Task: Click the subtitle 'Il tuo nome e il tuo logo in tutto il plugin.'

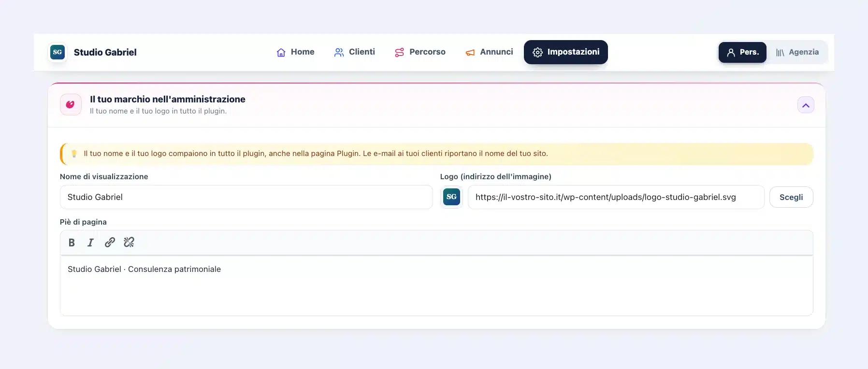Action: (158, 111)
